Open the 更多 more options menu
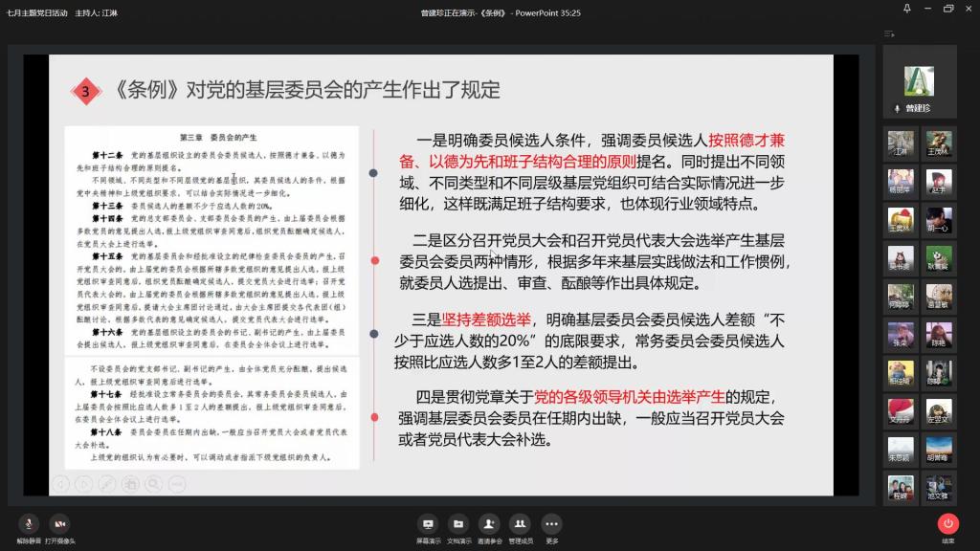980x551 pixels. coord(551,524)
